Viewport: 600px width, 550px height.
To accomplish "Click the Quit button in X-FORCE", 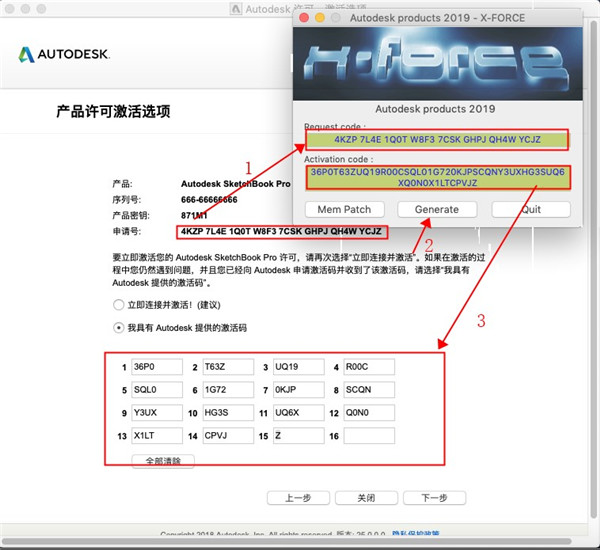I will pyautogui.click(x=531, y=209).
